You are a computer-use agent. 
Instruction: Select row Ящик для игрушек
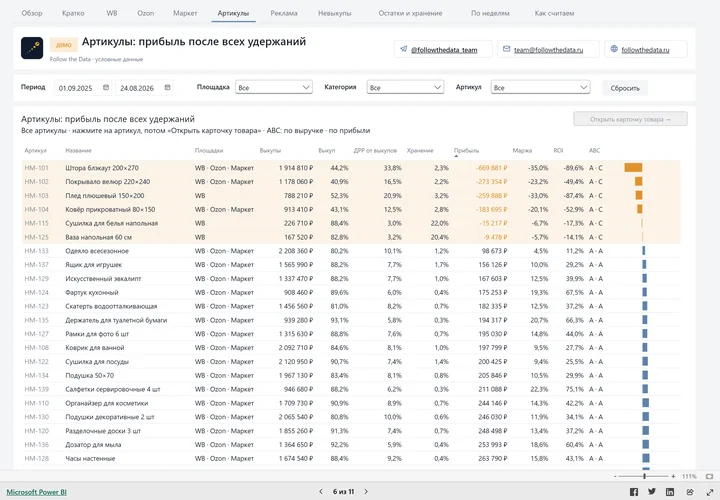pos(351,264)
